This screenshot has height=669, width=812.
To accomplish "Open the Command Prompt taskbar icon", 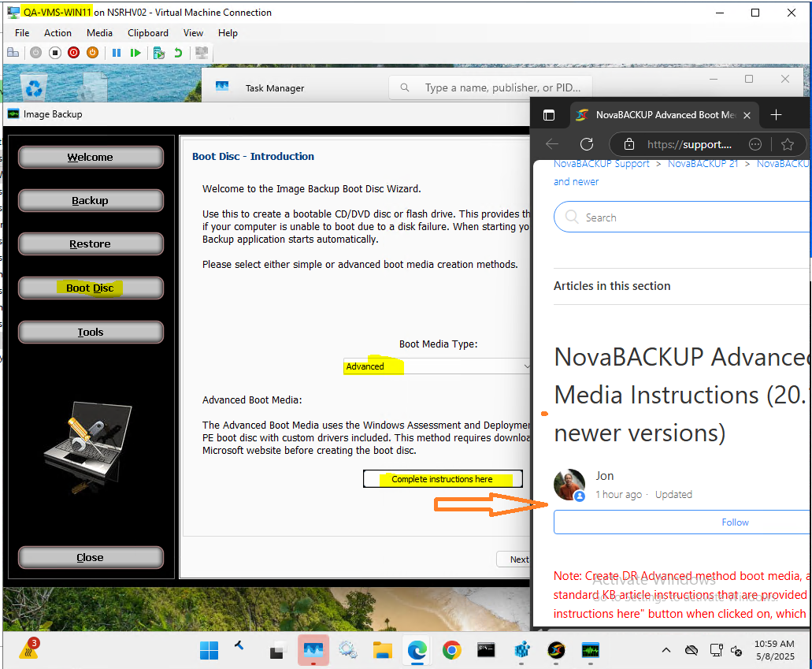I will 486,650.
